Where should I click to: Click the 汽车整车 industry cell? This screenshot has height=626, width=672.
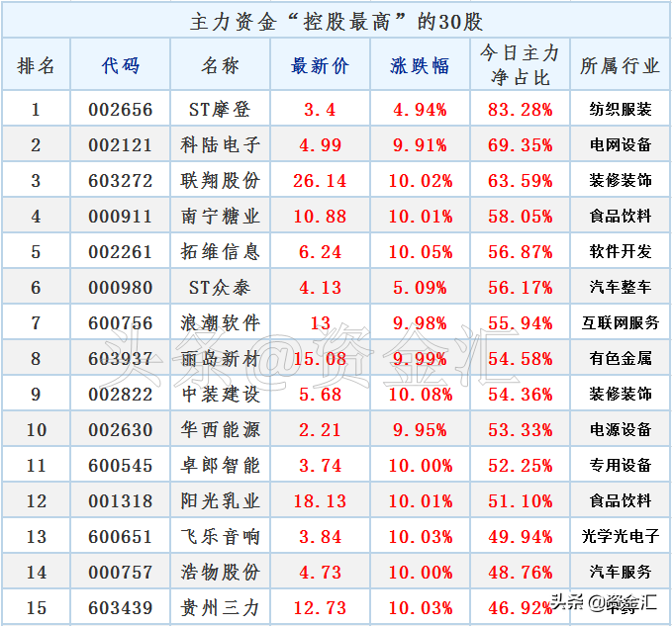pyautogui.click(x=621, y=287)
